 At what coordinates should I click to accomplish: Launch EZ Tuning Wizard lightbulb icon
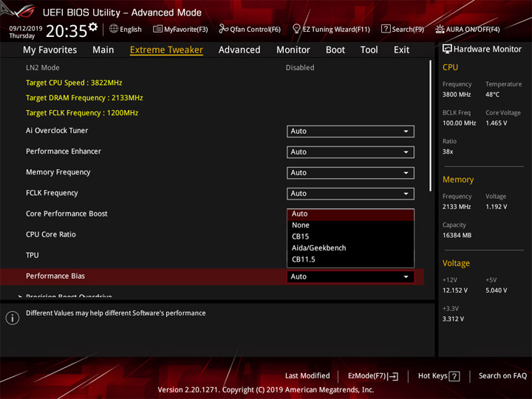(x=296, y=29)
